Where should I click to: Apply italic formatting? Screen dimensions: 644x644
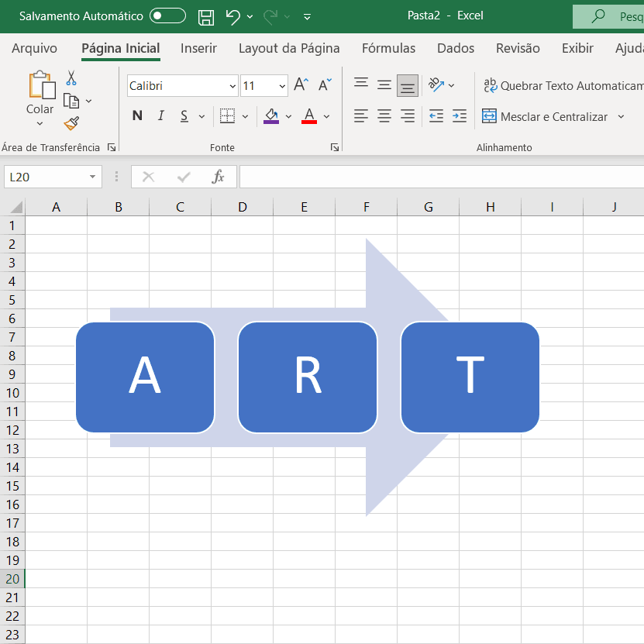pyautogui.click(x=160, y=115)
